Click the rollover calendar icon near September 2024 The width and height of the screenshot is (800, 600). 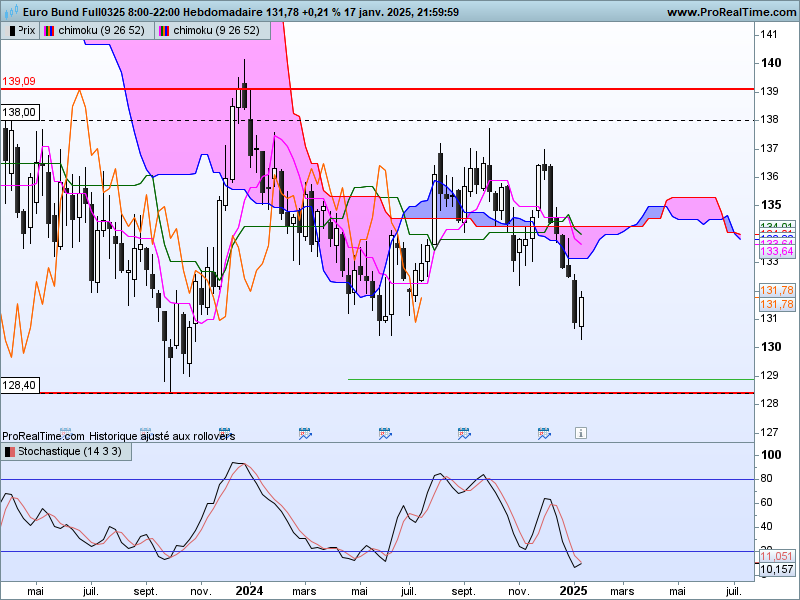coord(464,434)
